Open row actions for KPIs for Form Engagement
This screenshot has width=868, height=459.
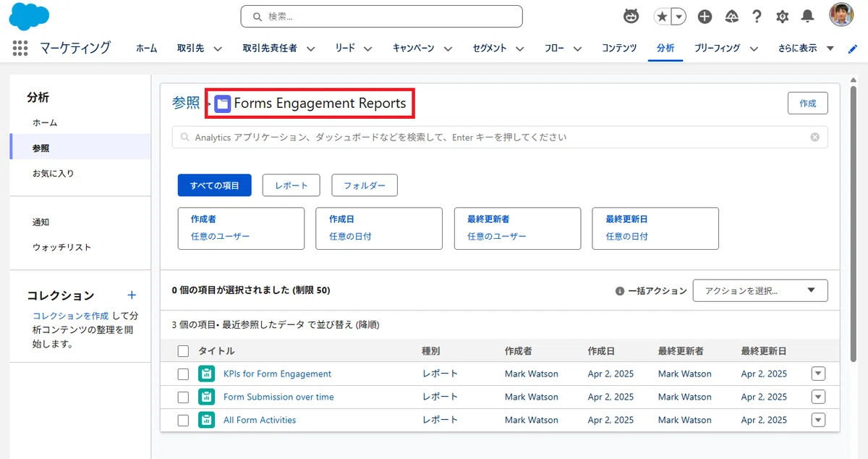click(x=818, y=374)
